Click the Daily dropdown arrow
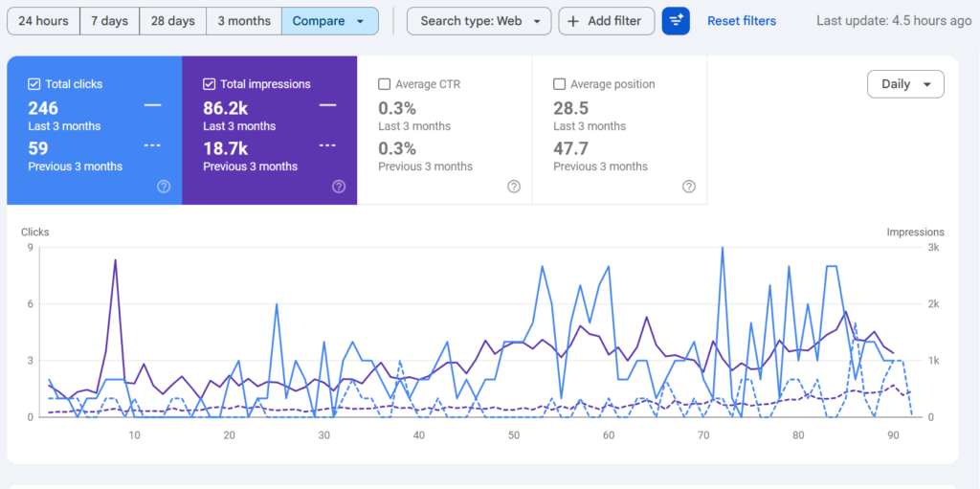The width and height of the screenshot is (980, 489). tap(926, 84)
